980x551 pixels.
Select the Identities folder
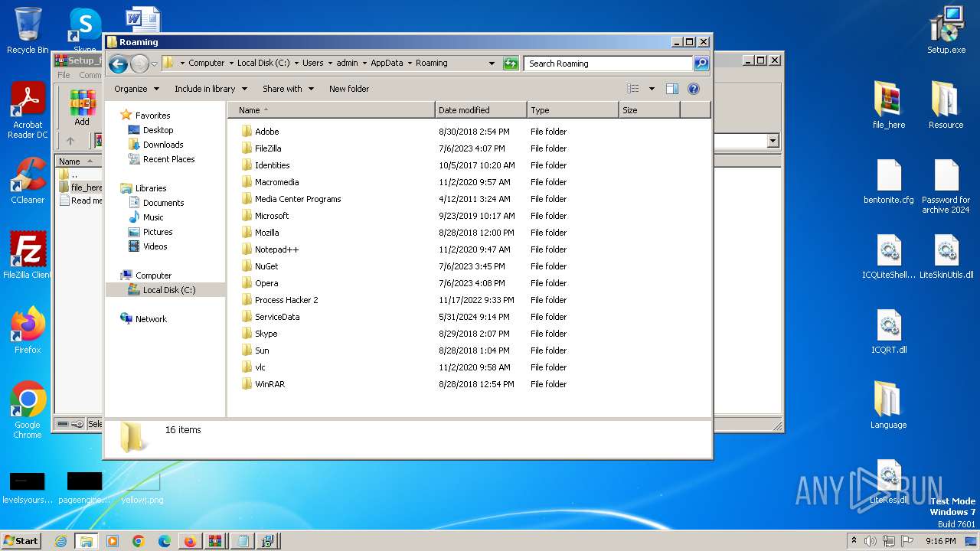(x=272, y=165)
